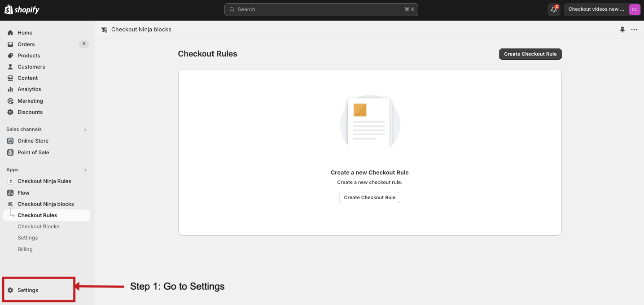This screenshot has width=644, height=305.
Task: Pin the Checkout Ninja blocks app
Action: point(622,30)
